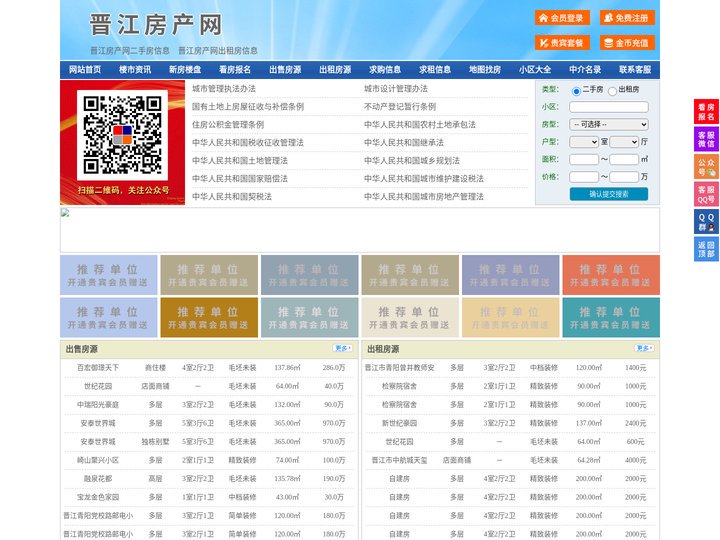Open 求租信息 navigation item
The height and width of the screenshot is (540, 720).
435,70
